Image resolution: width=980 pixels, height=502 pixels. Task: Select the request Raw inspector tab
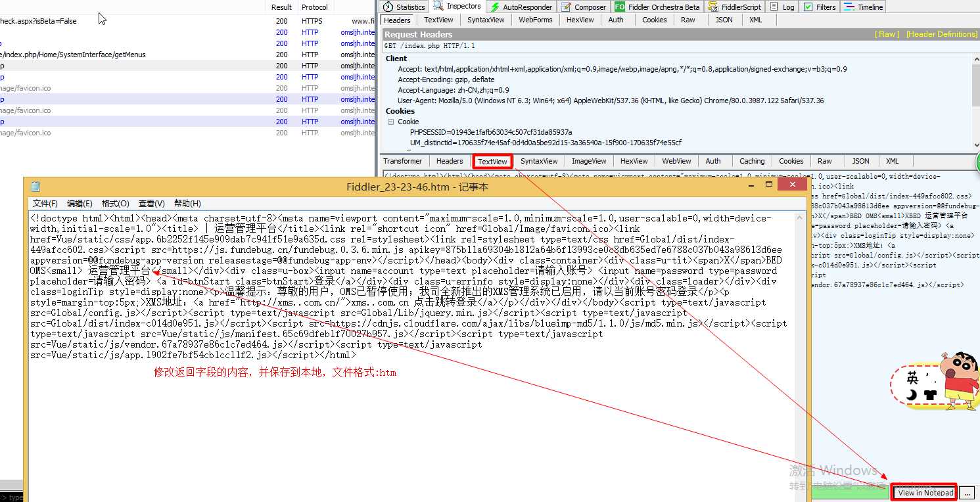click(x=688, y=20)
